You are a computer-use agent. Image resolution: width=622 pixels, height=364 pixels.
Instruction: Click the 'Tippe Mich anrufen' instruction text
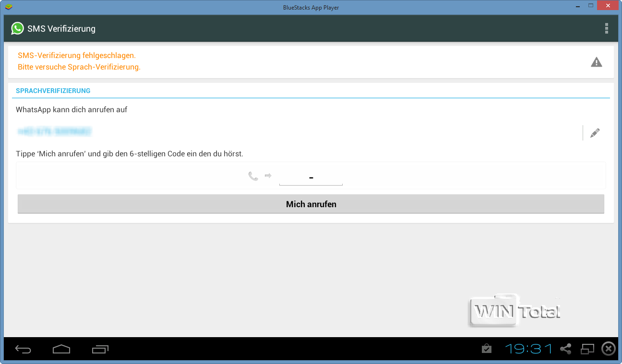point(130,154)
